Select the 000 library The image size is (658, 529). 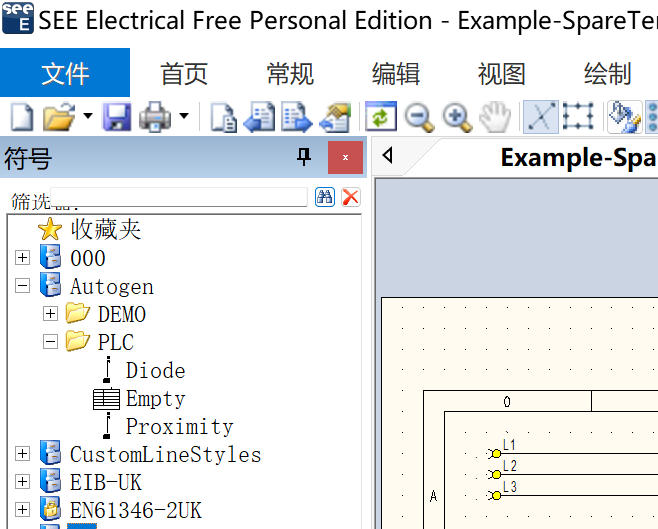tap(88, 258)
